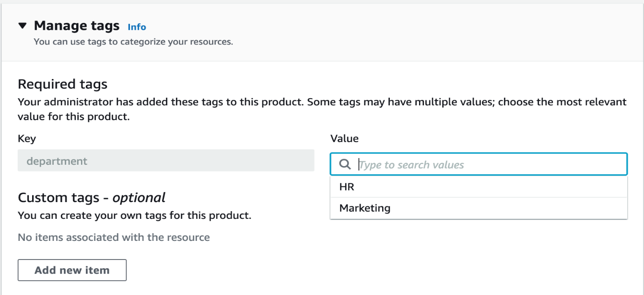644x295 pixels.
Task: Click the italic 'optional' word
Action: (x=139, y=198)
